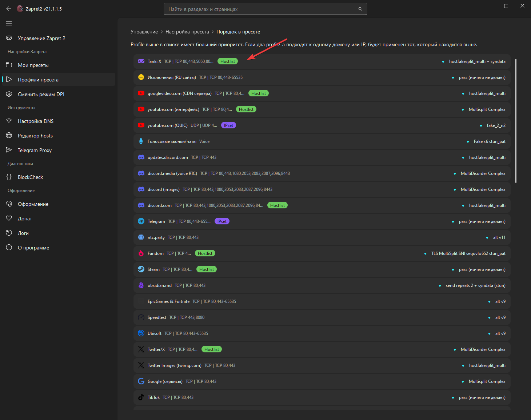Click the Порядок в пресете breadcrumb

(238, 32)
